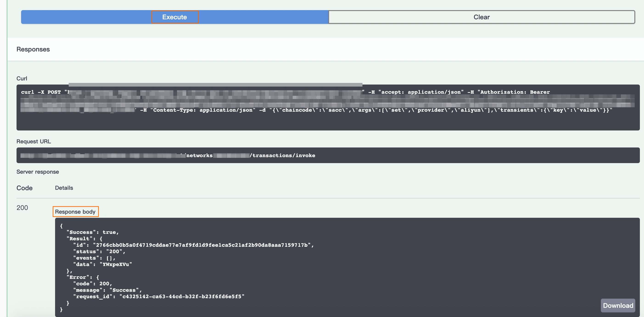
Task: Click the Details column header
Action: 64,188
